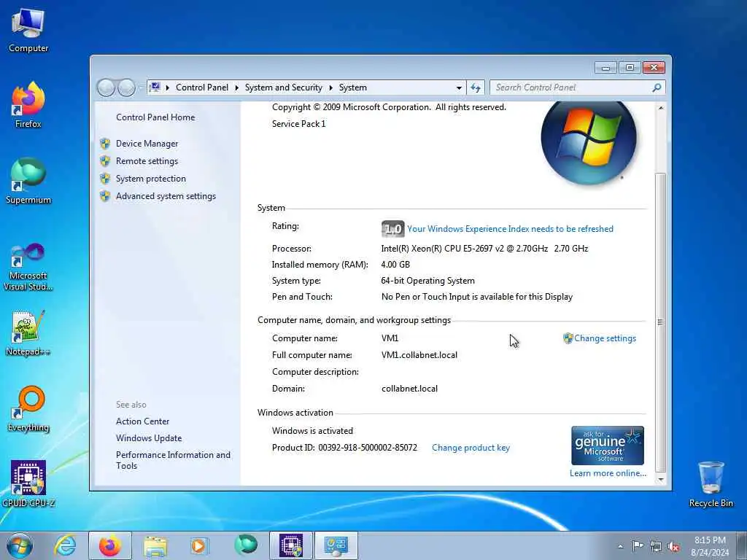The width and height of the screenshot is (747, 560).
Task: Expand the arrow after Control Panel breadcrumb
Action: [x=237, y=87]
